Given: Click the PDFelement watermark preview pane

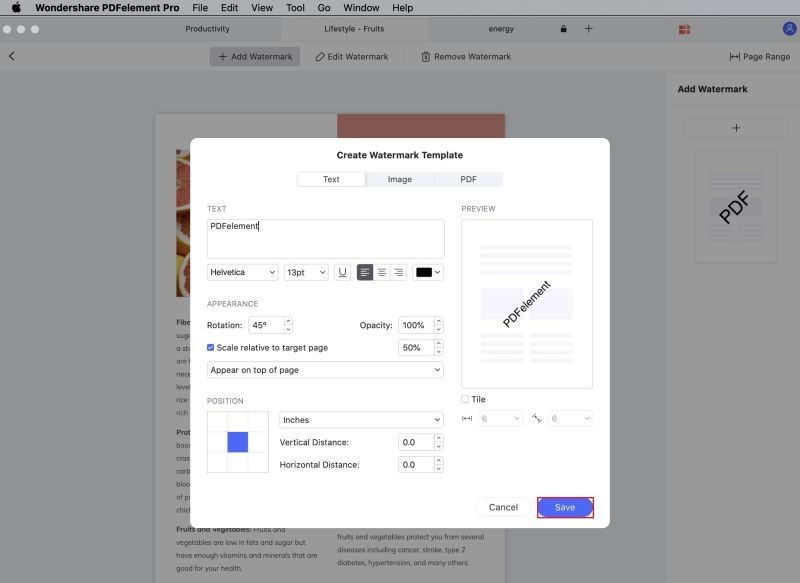Looking at the screenshot, I should (527, 304).
